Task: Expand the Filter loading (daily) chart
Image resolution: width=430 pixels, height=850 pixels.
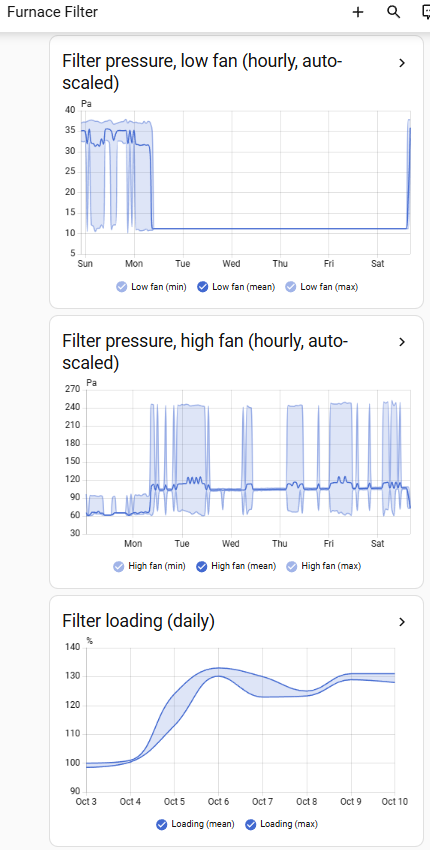Action: pos(402,622)
